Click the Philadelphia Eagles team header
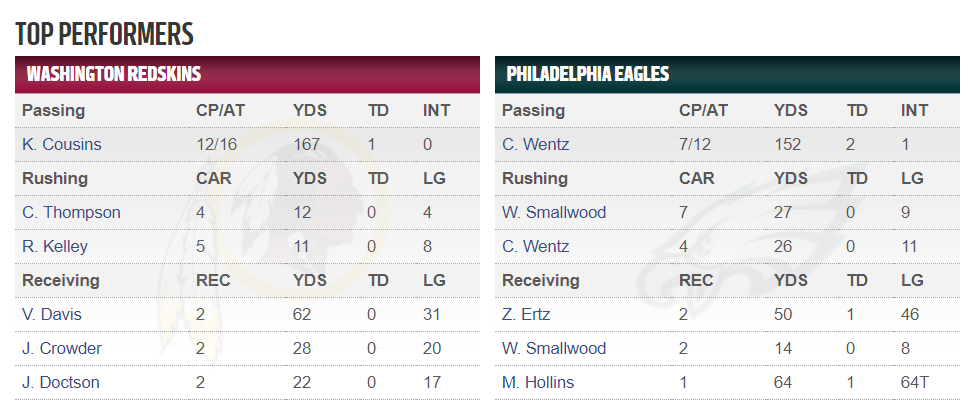This screenshot has height=402, width=969. pyautogui.click(x=727, y=75)
